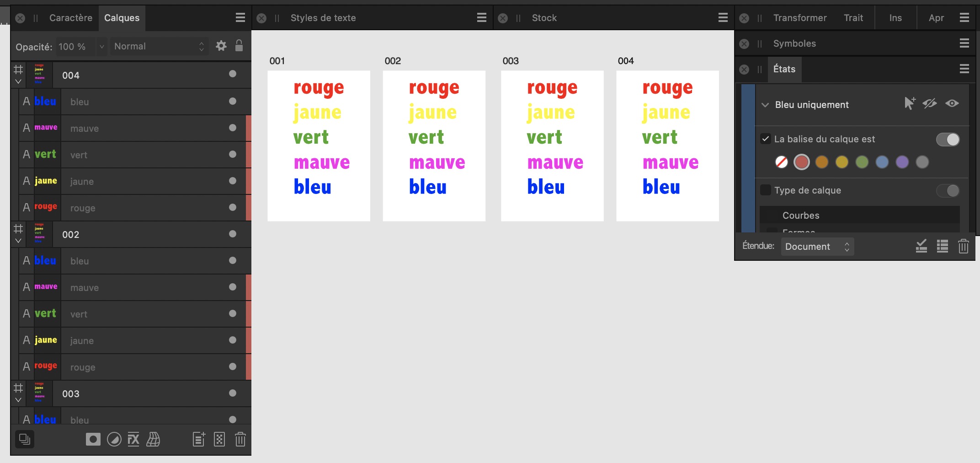Click the list view icon in États footer
The height and width of the screenshot is (463, 980).
(x=943, y=246)
